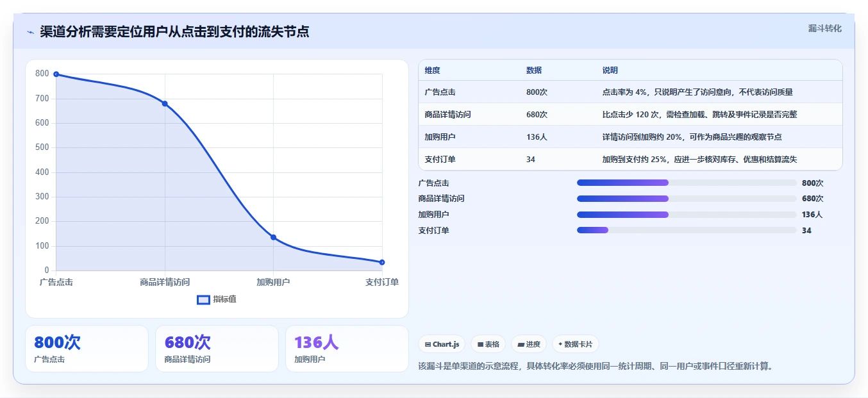Click the 广告点击 progress bar

tap(687, 183)
